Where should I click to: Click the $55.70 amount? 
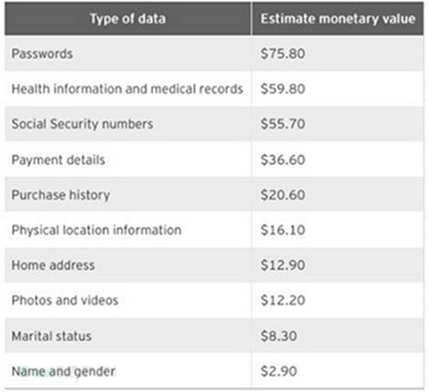(283, 124)
